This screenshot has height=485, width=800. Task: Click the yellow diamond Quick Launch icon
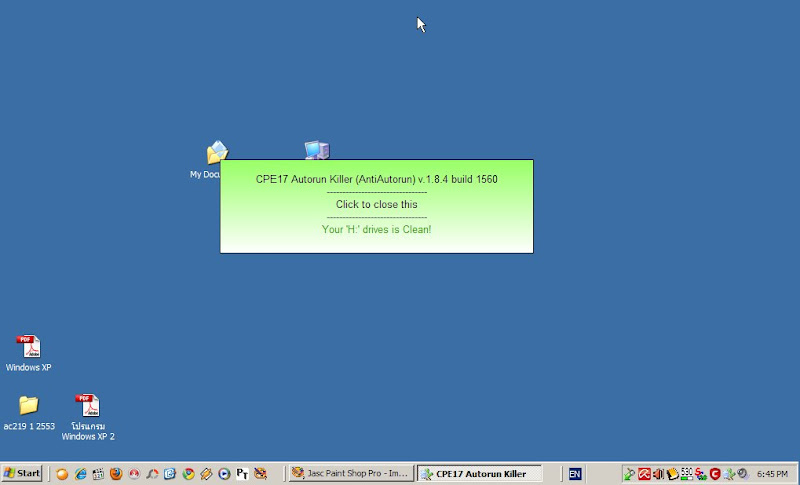[x=206, y=474]
